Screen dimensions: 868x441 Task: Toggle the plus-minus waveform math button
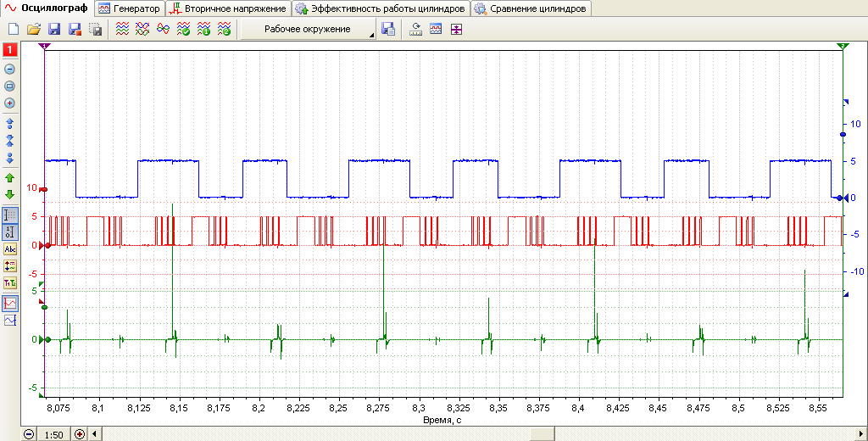[10, 266]
